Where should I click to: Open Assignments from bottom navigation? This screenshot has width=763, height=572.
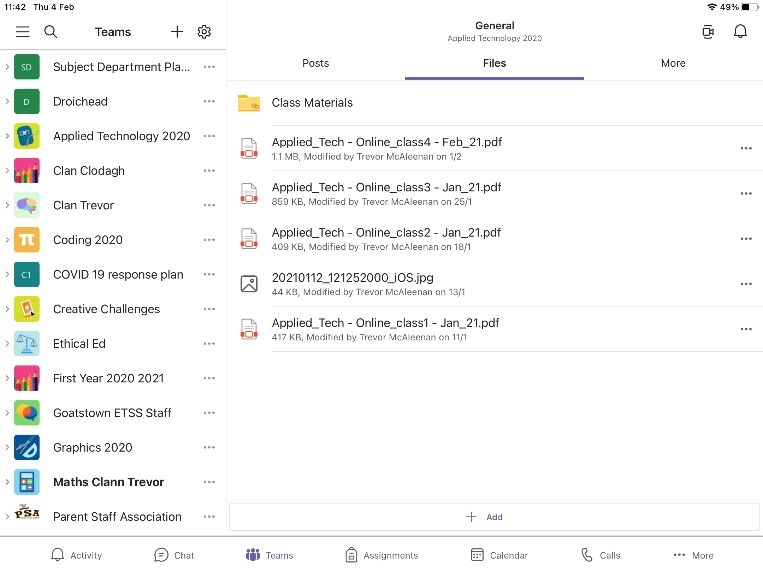381,555
